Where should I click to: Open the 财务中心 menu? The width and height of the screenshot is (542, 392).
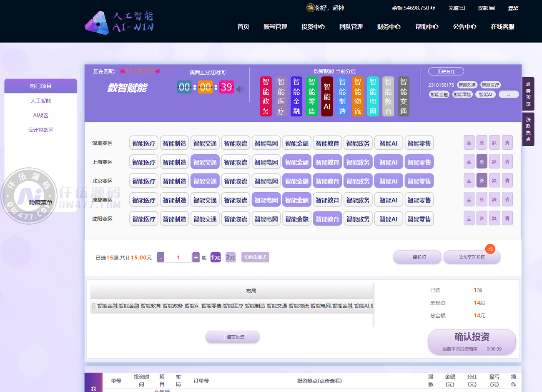(x=389, y=27)
